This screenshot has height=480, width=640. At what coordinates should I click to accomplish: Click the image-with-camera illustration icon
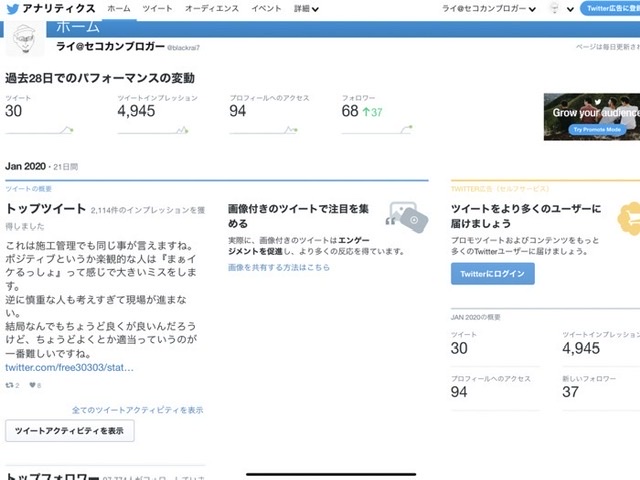pyautogui.click(x=407, y=218)
